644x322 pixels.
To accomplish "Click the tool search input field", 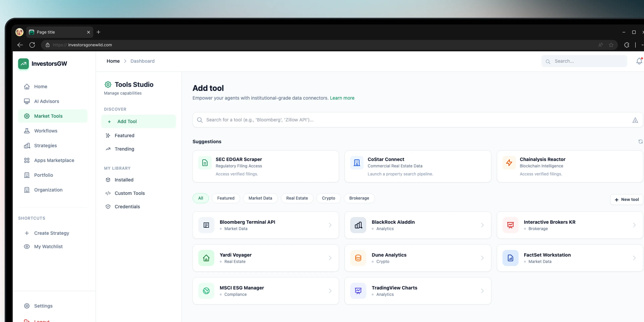I will (x=400, y=120).
